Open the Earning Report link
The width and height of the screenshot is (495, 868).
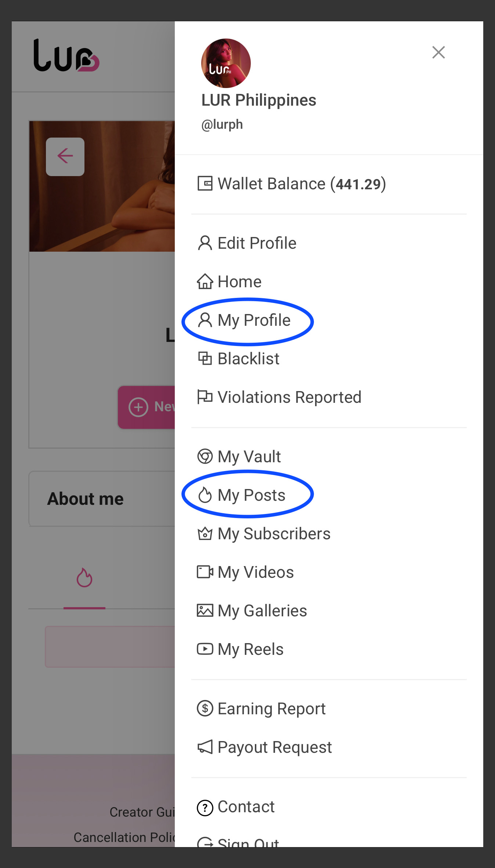coord(261,709)
